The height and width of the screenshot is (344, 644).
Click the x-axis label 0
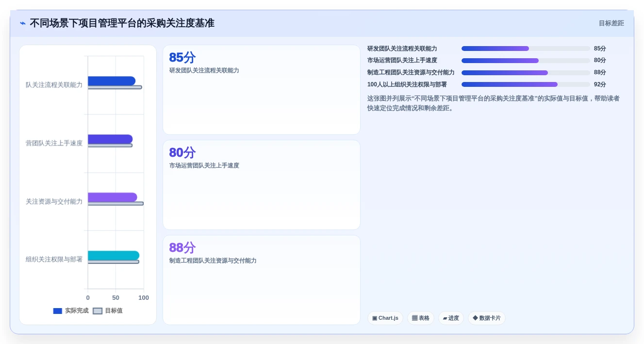tap(88, 298)
